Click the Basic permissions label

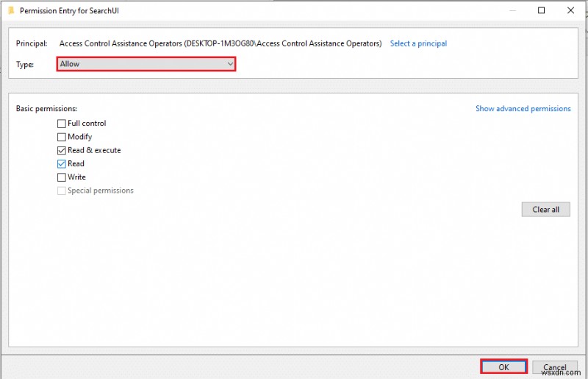point(46,109)
